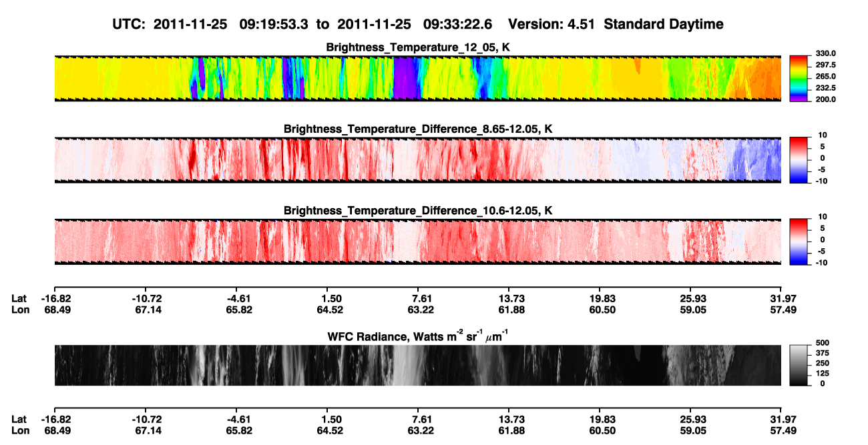Click the 10.6-12.05 red-blue colorbar
Screen dimensions: 868x445
coord(799,242)
